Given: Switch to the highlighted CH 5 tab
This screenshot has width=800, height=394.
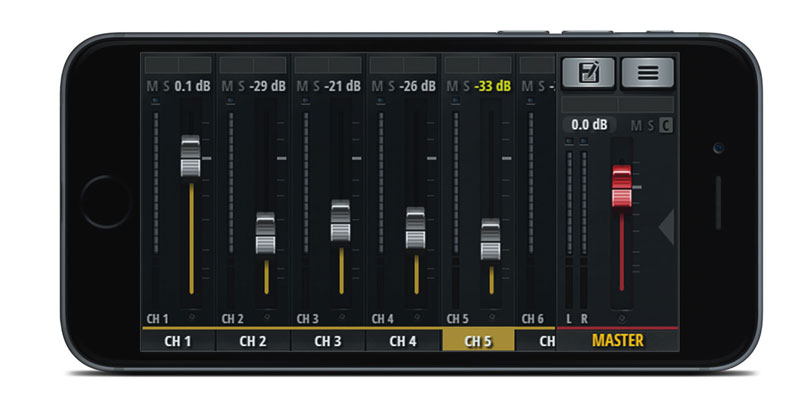Looking at the screenshot, I should point(478,340).
